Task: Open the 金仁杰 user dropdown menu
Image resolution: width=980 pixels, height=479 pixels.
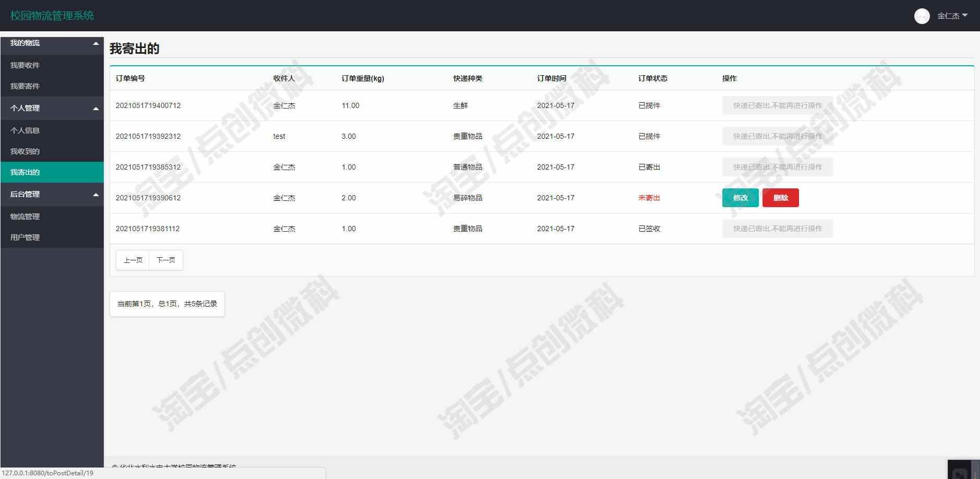Action: point(952,16)
